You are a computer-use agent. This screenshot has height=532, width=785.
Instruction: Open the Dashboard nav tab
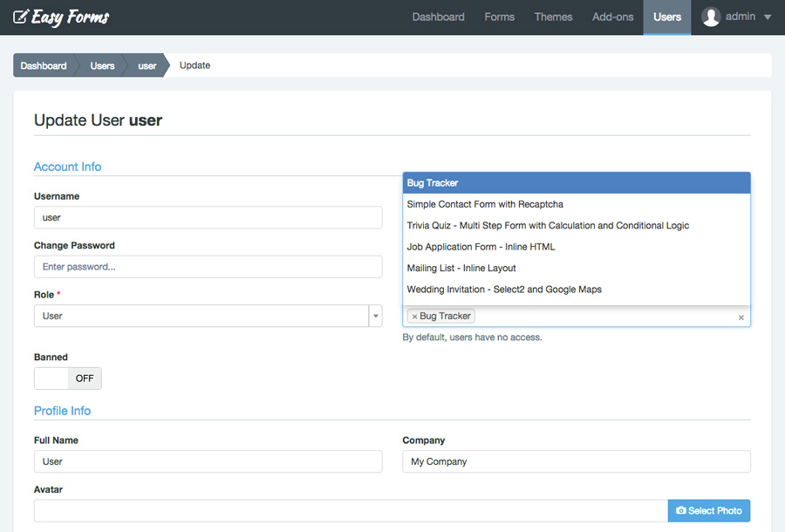[x=438, y=17]
